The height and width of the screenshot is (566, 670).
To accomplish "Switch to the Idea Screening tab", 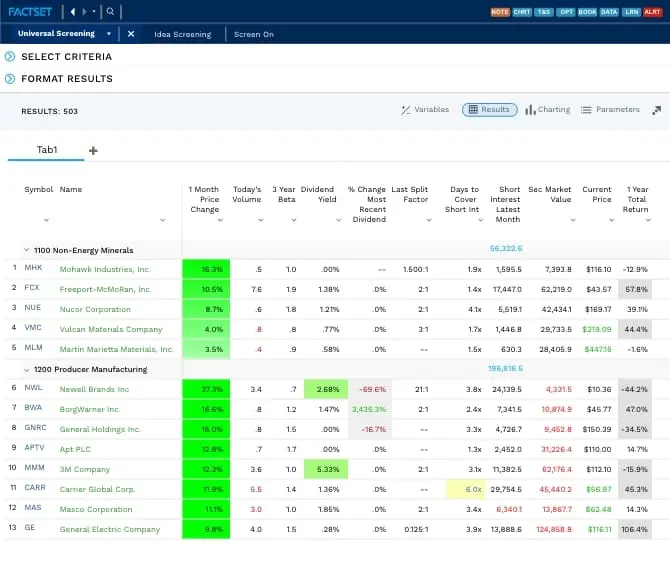I will tap(182, 34).
